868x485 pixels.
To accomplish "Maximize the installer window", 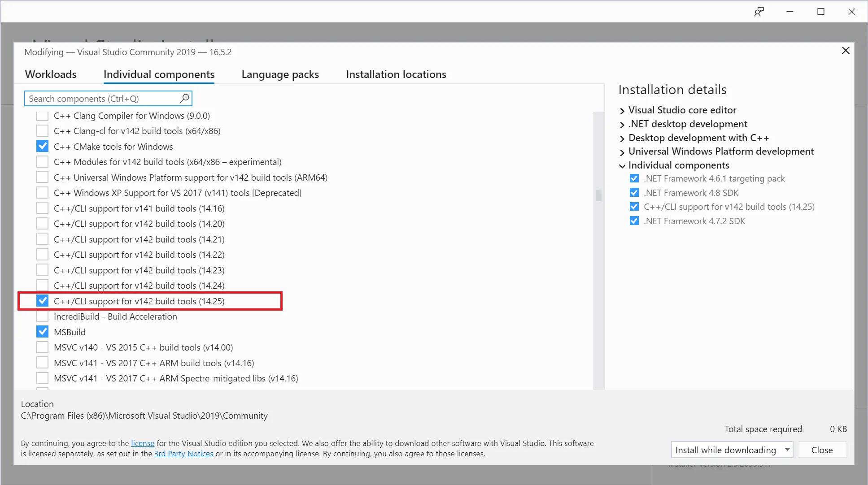I will tap(820, 12).
